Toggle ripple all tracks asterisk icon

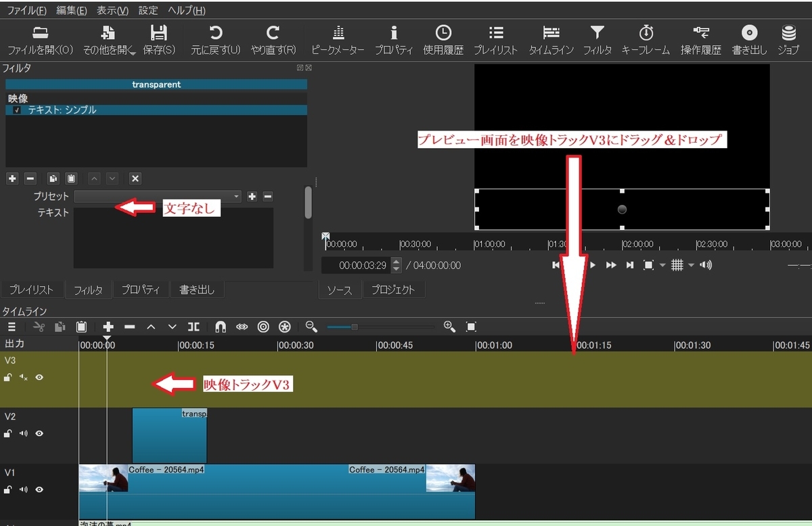point(285,327)
